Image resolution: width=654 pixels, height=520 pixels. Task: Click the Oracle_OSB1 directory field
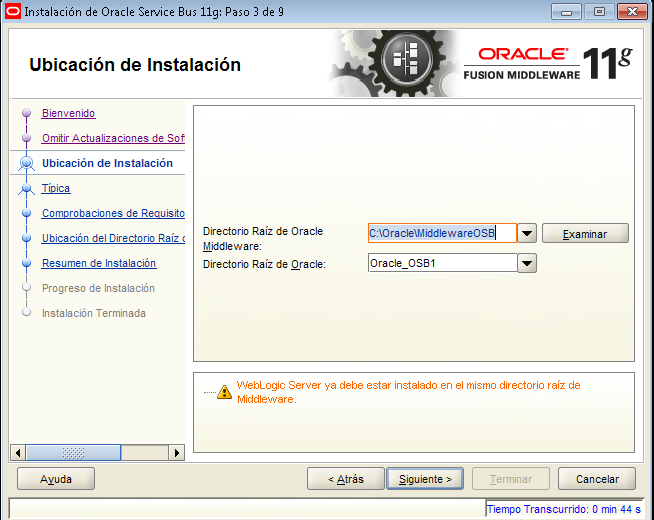click(443, 263)
